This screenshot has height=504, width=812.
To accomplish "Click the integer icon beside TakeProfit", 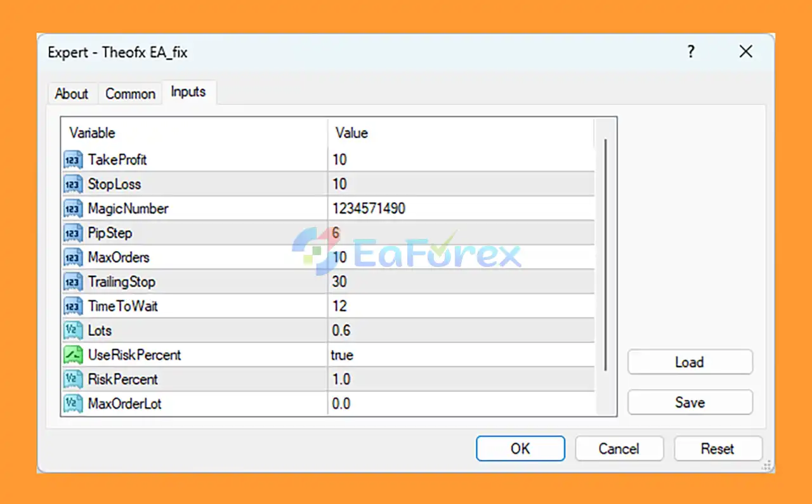I will [x=73, y=160].
